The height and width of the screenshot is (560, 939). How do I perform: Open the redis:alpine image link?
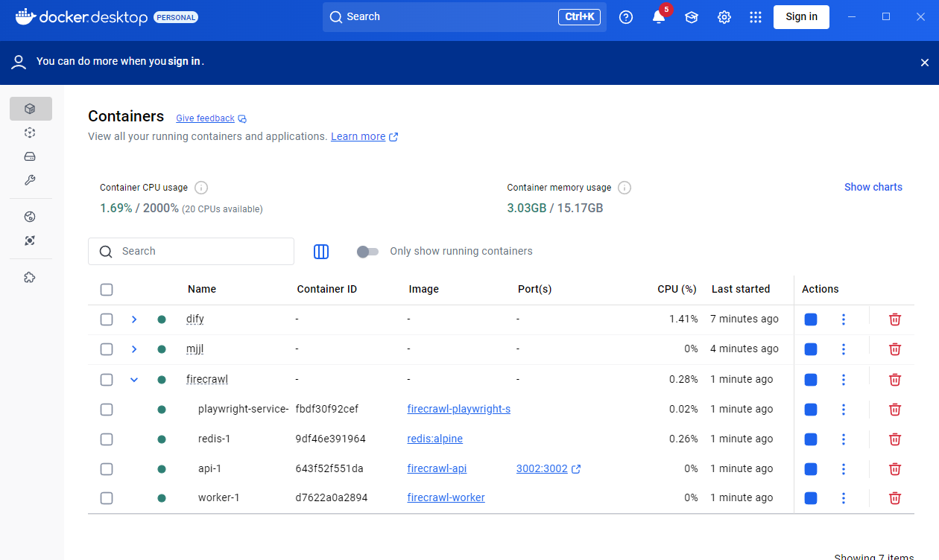[x=435, y=439]
